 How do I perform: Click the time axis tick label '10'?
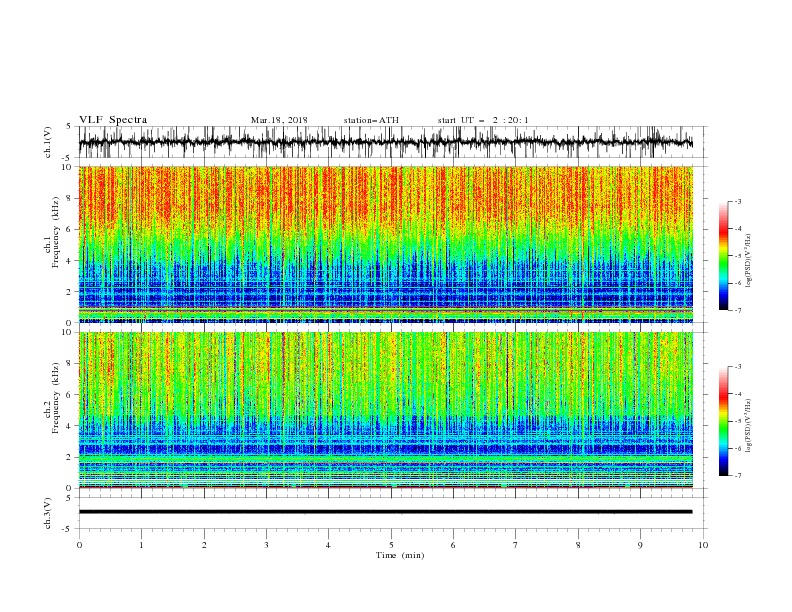pos(703,545)
